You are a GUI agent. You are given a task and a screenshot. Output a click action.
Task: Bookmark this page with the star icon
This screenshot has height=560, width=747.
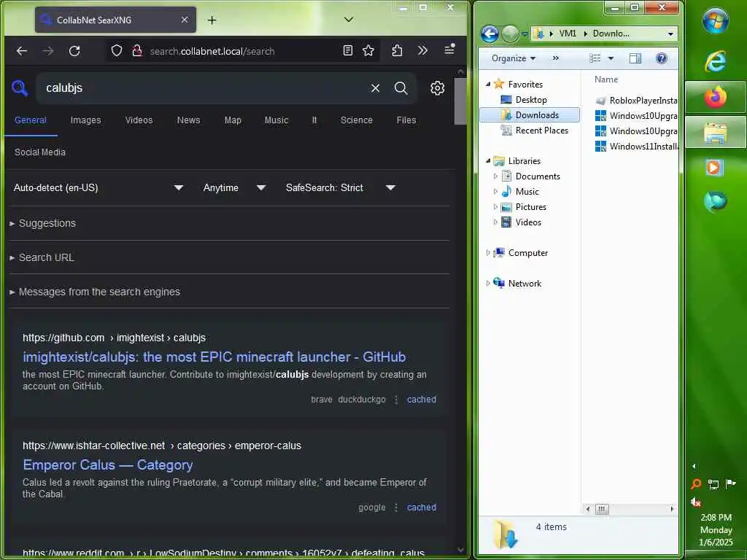click(x=368, y=50)
